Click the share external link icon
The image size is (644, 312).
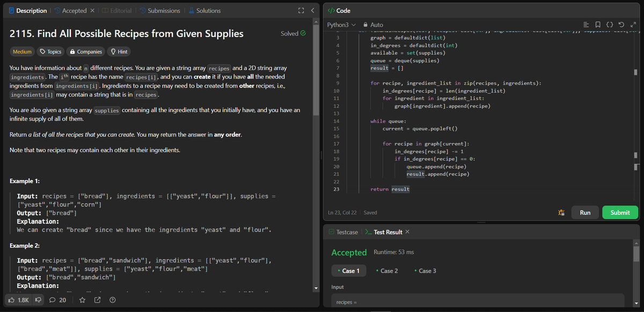(x=97, y=300)
